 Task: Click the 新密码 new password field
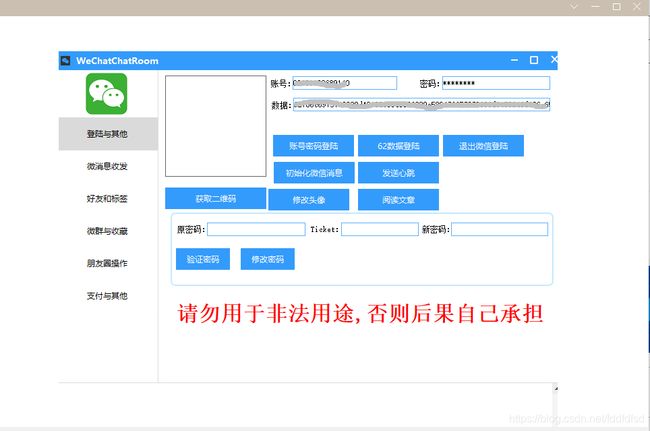point(500,229)
